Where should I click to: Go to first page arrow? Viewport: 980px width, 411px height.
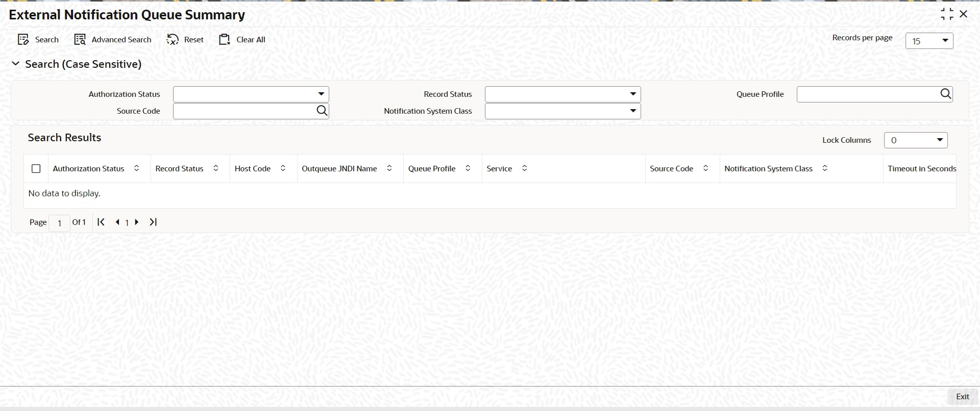(x=101, y=222)
